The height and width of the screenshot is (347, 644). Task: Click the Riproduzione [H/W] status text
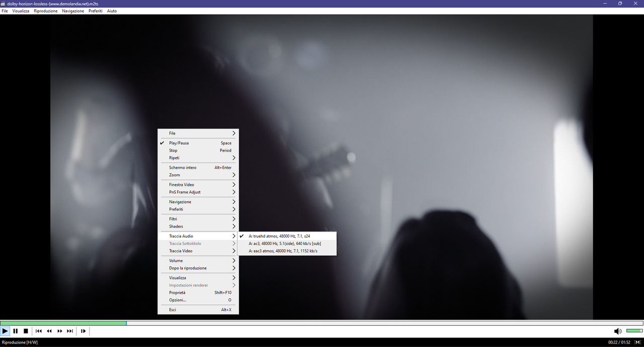pyautogui.click(x=20, y=342)
